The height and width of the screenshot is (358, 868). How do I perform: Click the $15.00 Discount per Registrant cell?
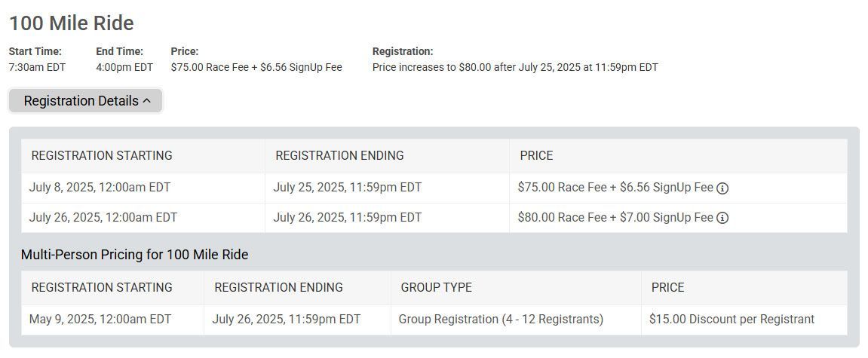744,320
